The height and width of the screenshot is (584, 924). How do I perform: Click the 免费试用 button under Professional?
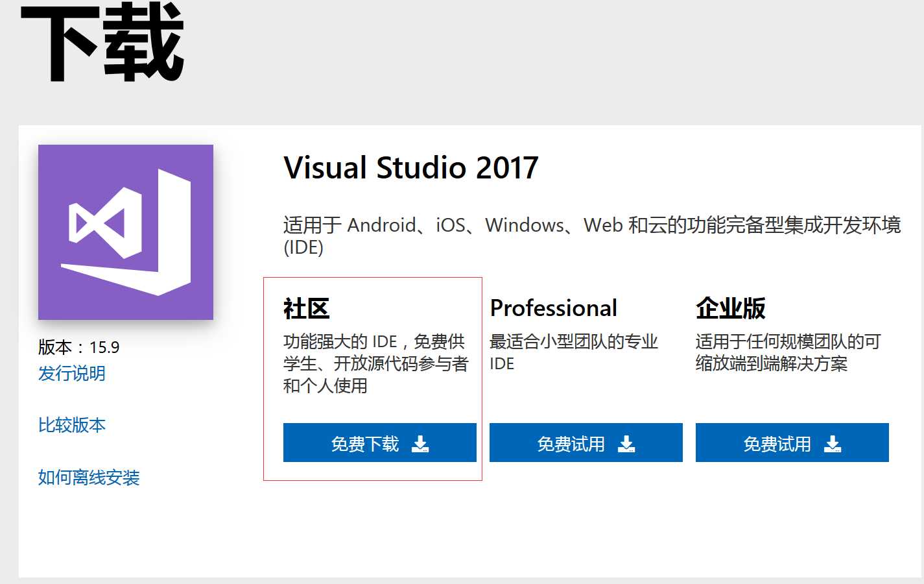point(586,443)
